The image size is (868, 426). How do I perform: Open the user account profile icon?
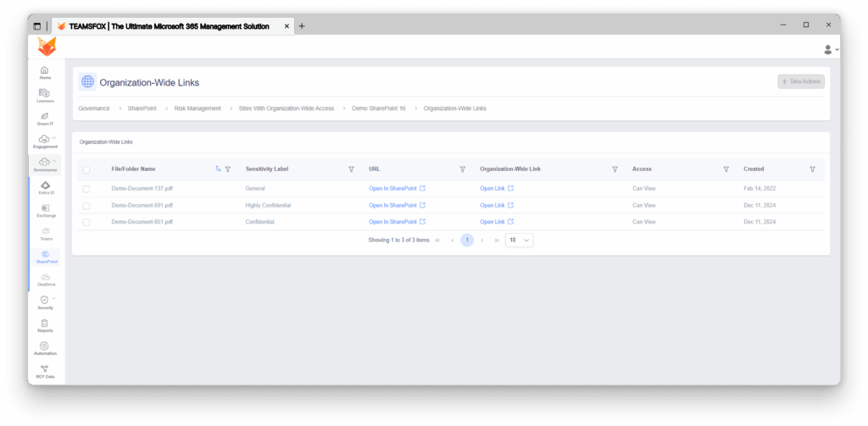[x=828, y=50]
